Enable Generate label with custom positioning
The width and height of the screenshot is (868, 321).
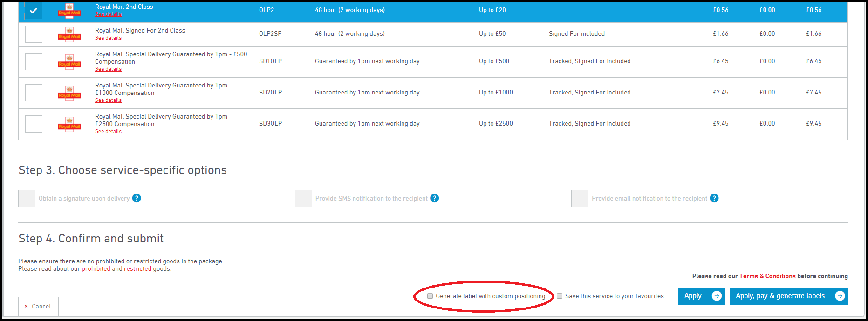[x=430, y=296]
